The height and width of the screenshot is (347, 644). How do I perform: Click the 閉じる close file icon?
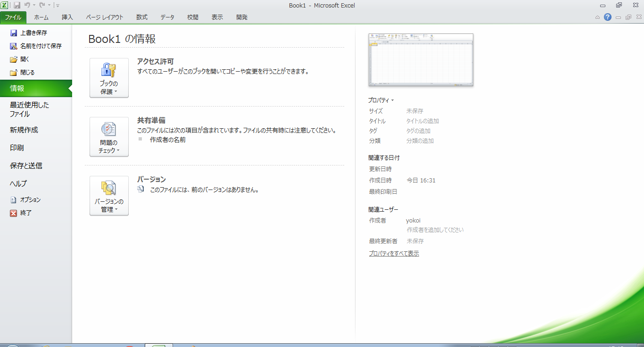click(x=14, y=73)
